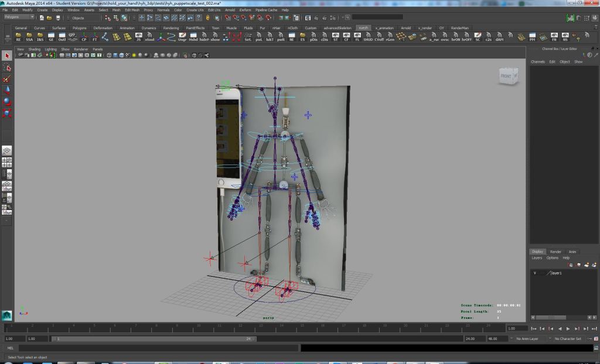Click the JS shelf button
The width and height of the screenshot is (600, 364).
[138, 37]
